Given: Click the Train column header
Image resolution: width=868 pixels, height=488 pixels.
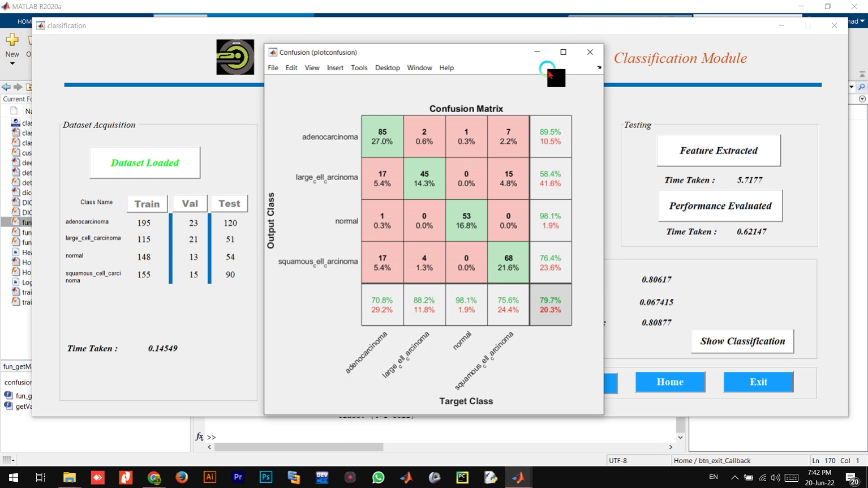Looking at the screenshot, I should pyautogui.click(x=147, y=204).
